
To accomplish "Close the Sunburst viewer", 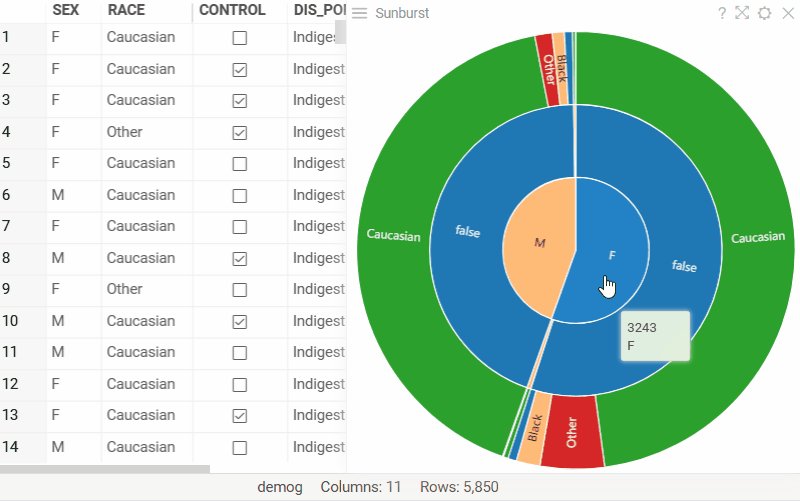I will [788, 13].
